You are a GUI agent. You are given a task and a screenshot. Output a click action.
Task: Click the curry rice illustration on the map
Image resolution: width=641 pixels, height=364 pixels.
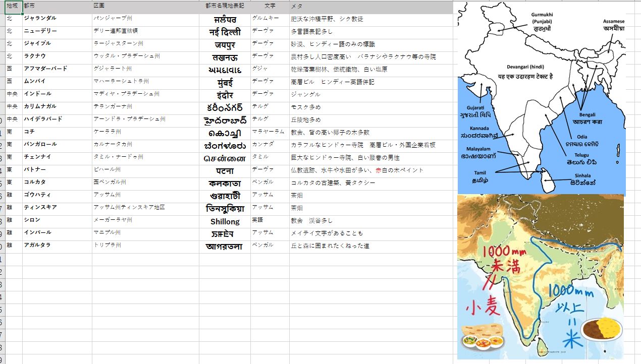601,330
